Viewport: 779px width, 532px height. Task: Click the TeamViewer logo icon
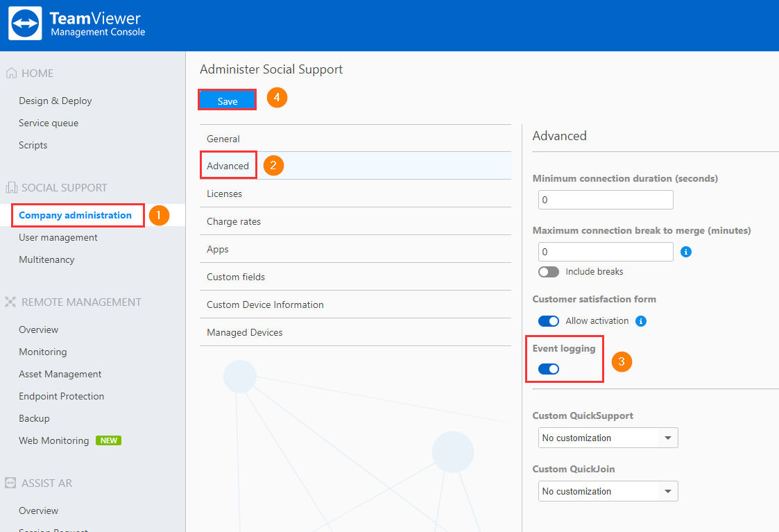pos(25,24)
